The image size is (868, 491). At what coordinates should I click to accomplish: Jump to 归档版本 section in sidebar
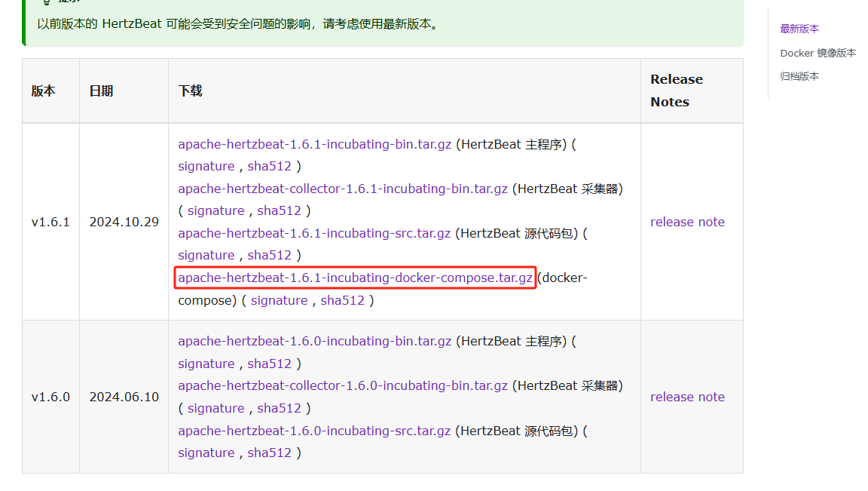[x=799, y=76]
